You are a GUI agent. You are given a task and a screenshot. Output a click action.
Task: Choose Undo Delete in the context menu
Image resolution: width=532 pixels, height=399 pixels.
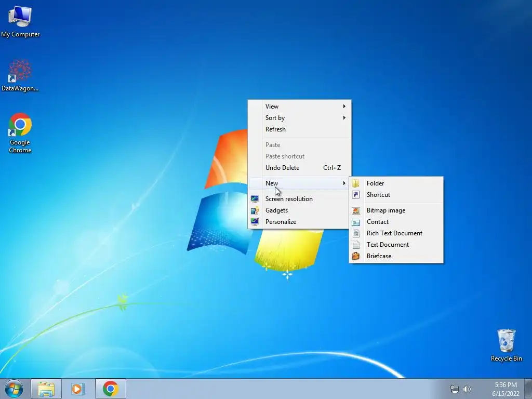coord(299,168)
